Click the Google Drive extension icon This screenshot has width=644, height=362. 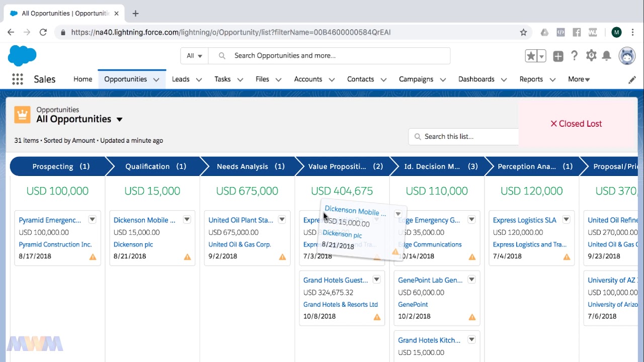coord(544,32)
